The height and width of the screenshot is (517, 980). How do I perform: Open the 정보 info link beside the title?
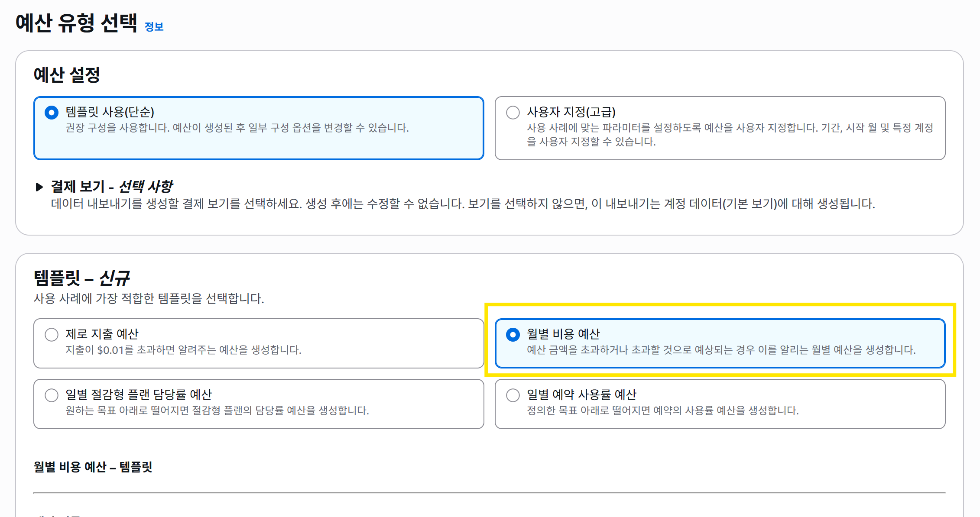tap(154, 27)
